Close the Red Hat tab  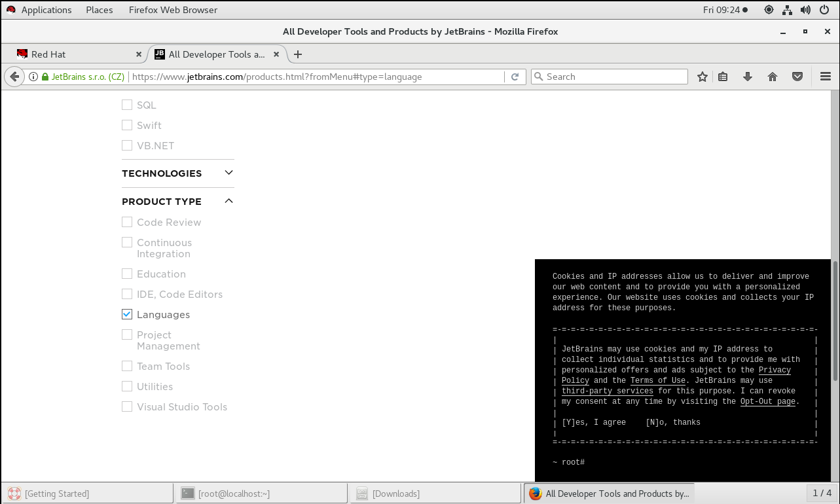(139, 54)
